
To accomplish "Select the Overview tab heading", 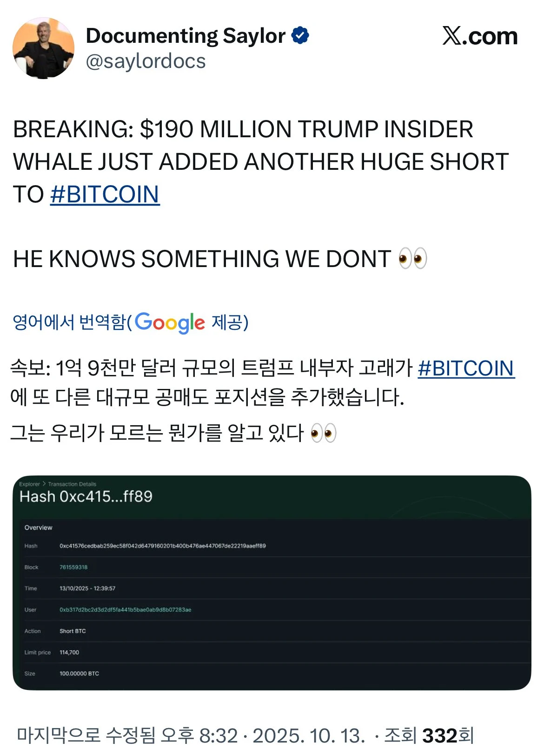I will 38,528.
